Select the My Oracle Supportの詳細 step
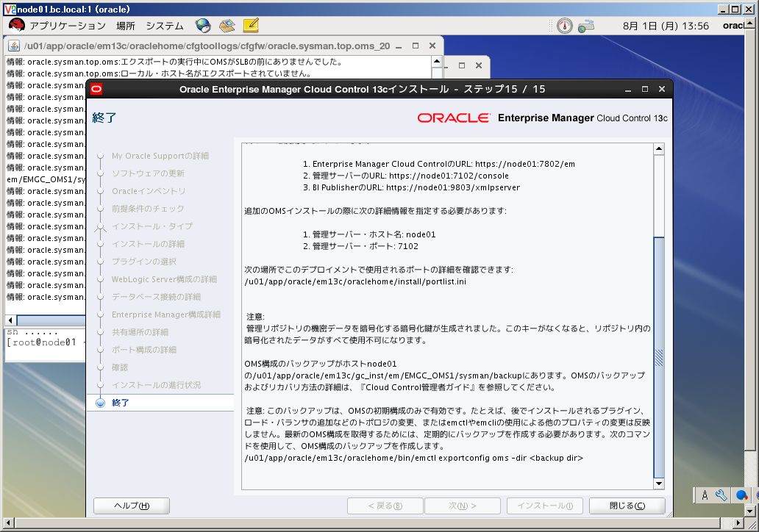The image size is (759, 532). [160, 156]
